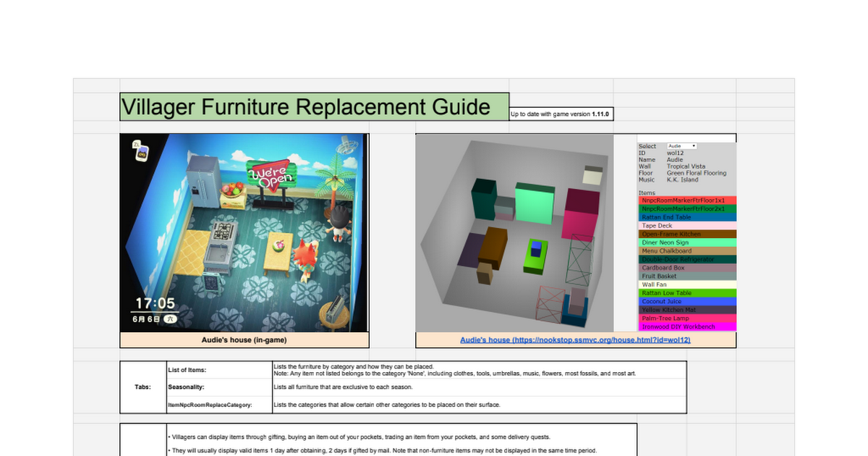Select the Wall Fan item row

[x=687, y=284]
